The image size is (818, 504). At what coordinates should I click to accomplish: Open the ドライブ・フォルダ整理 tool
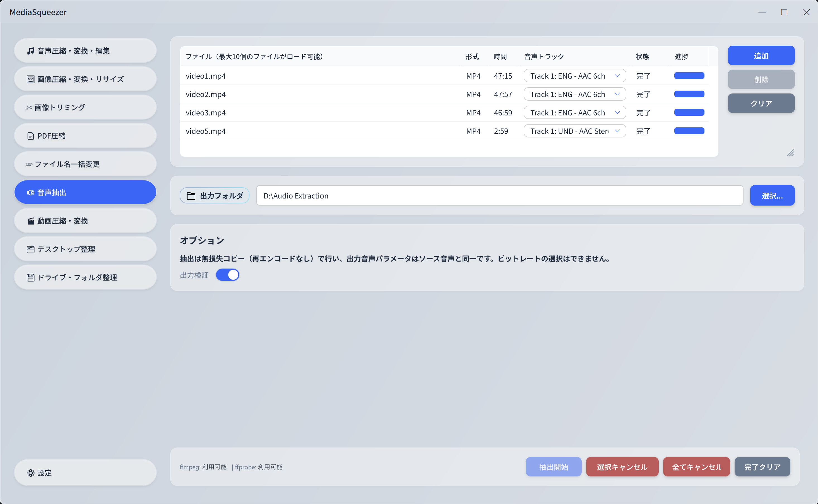tap(85, 277)
